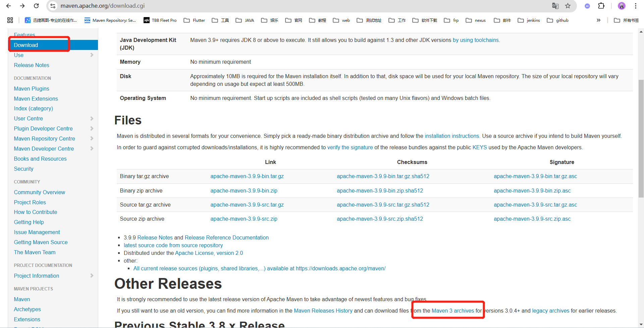
Task: Reload the Maven download page
Action: pos(36,6)
